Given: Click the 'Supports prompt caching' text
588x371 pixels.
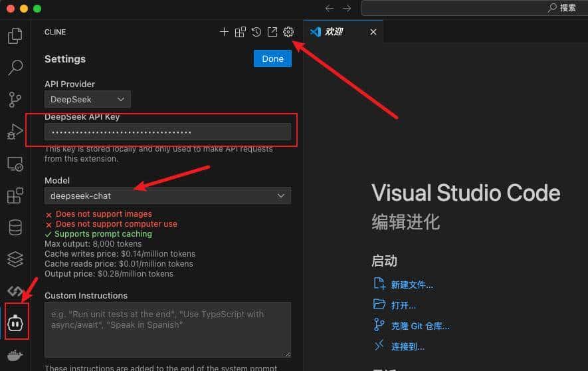Looking at the screenshot, I should pyautogui.click(x=103, y=234).
